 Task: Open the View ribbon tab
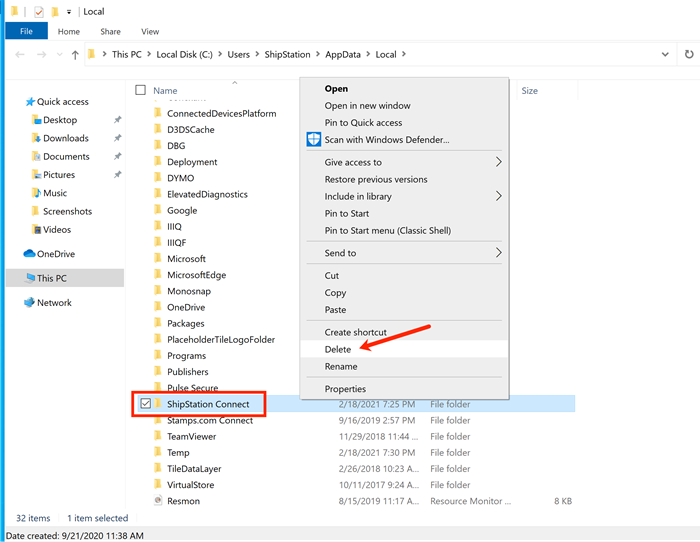coord(150,32)
